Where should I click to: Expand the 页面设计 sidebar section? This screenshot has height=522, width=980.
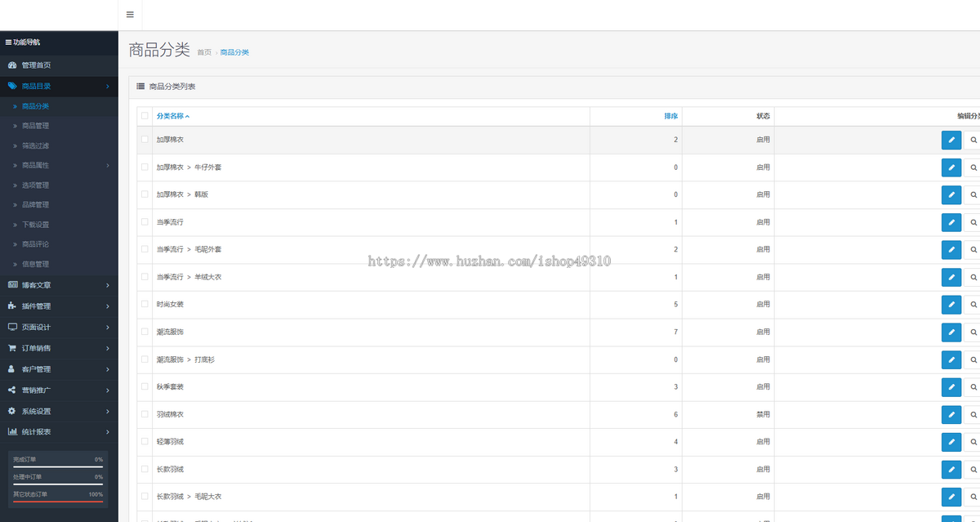[x=59, y=327]
